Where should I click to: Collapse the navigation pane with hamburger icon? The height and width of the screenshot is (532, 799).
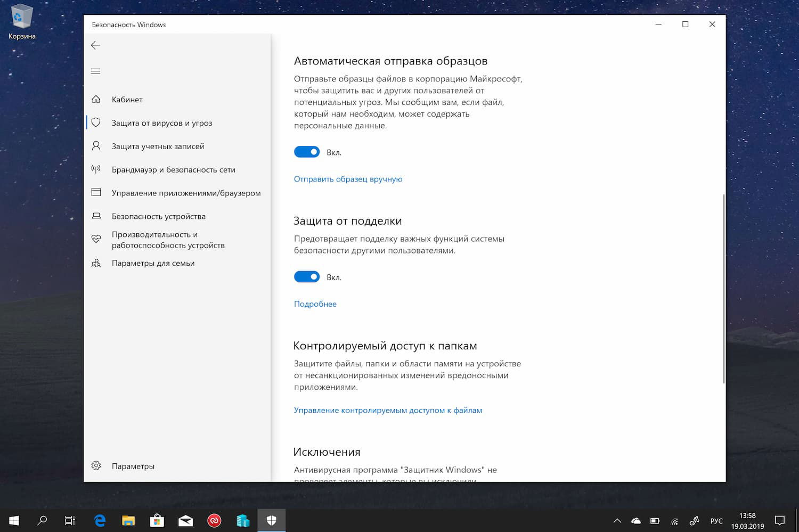(95, 70)
